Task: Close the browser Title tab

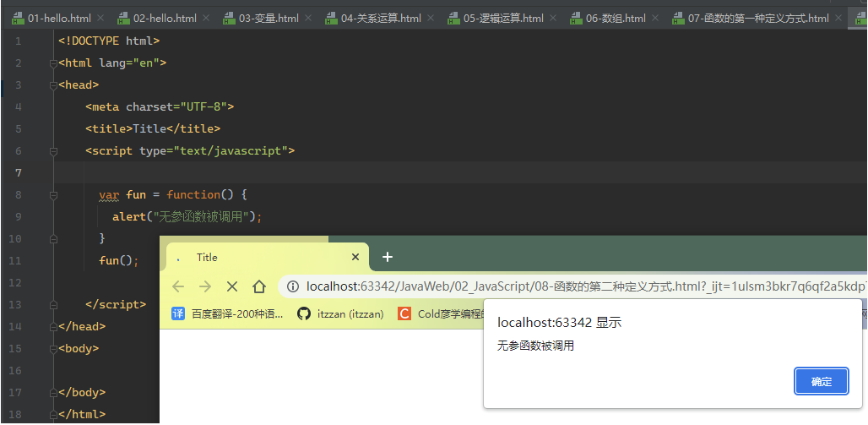Action: [x=355, y=257]
